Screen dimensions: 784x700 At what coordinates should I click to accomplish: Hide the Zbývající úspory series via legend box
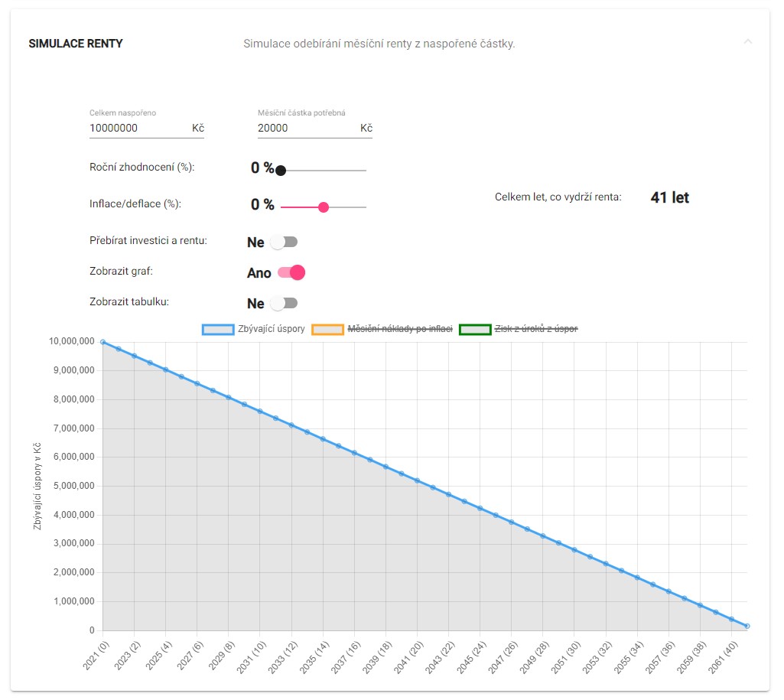click(x=218, y=329)
